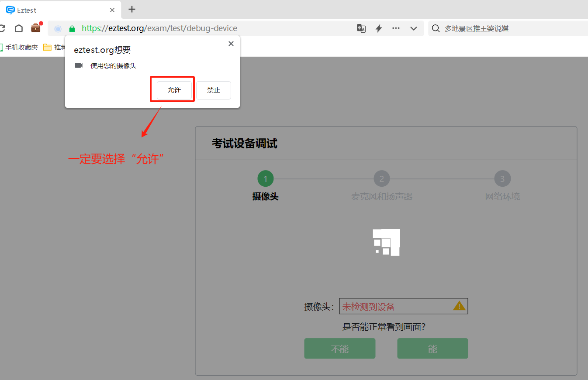
Task: Open the briefcase account icon
Action: pos(35,28)
